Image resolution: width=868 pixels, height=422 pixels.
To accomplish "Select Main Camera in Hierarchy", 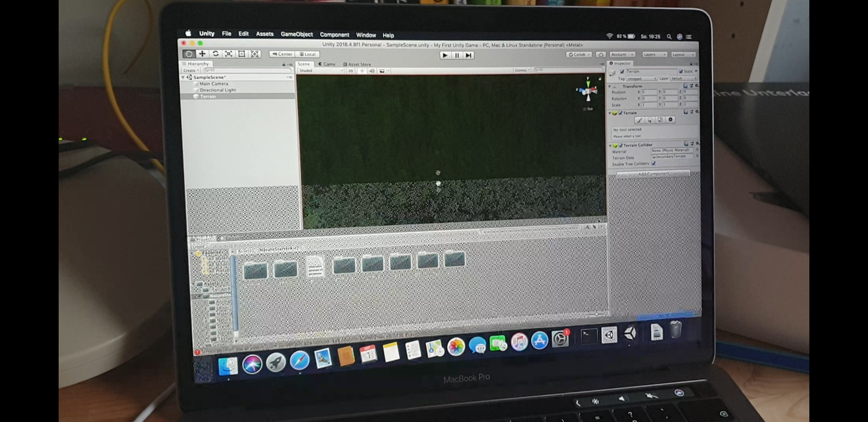I will point(213,84).
